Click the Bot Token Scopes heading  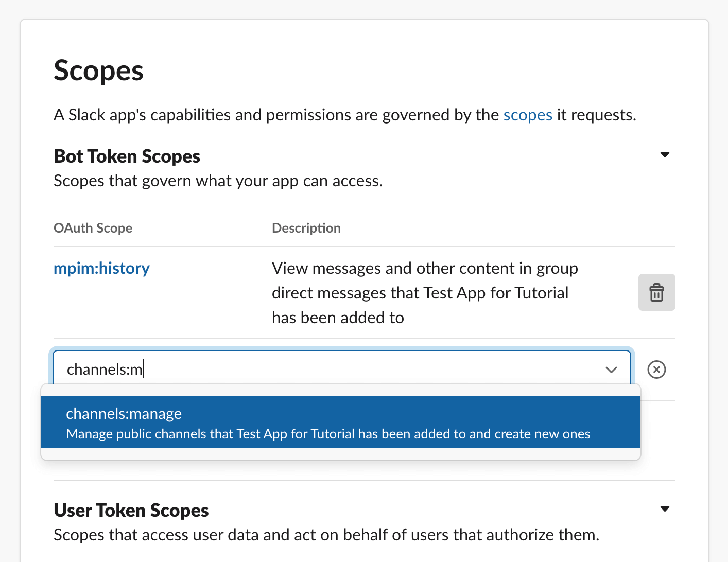(127, 156)
